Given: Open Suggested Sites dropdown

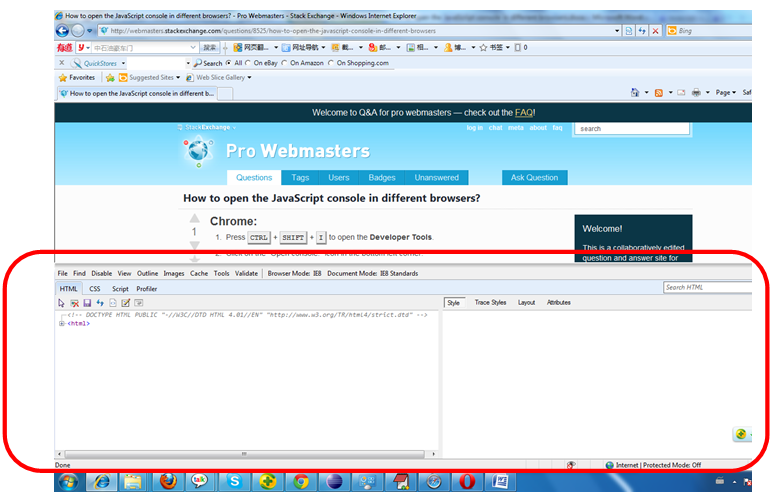Looking at the screenshot, I should click(x=178, y=78).
